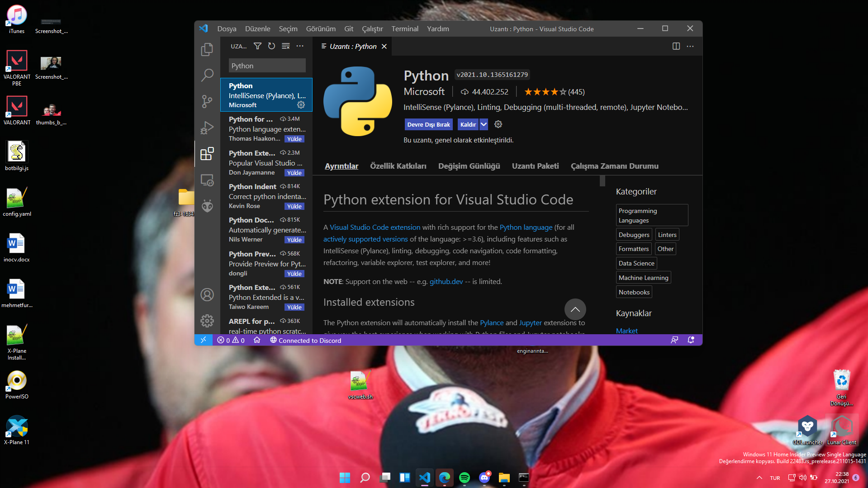Viewport: 868px width, 488px height.
Task: Click the details pane scrollbar thumb
Action: (x=602, y=180)
